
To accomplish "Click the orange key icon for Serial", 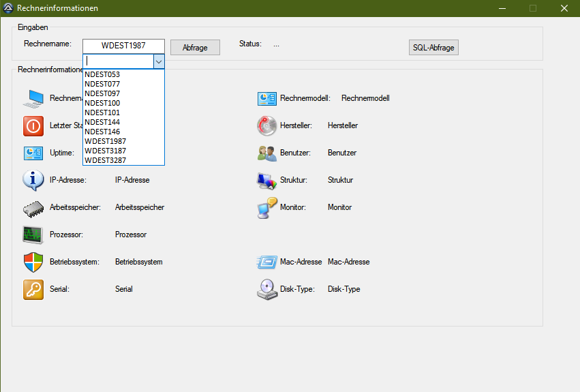I will (x=33, y=289).
